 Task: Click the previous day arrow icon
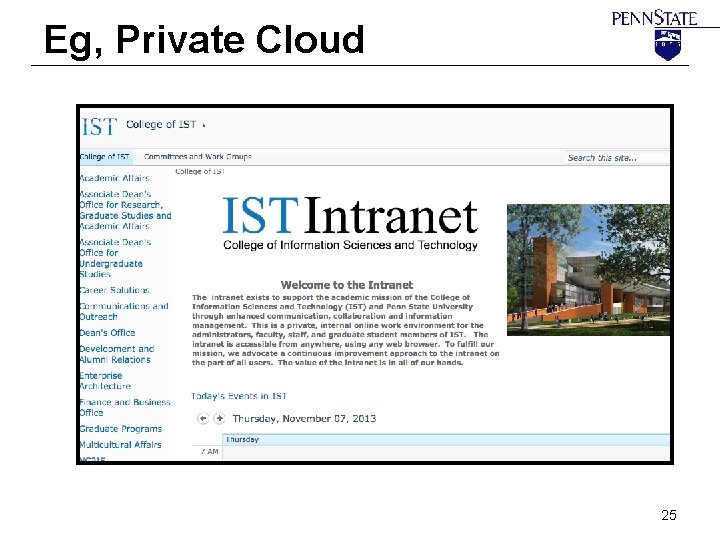point(202,418)
